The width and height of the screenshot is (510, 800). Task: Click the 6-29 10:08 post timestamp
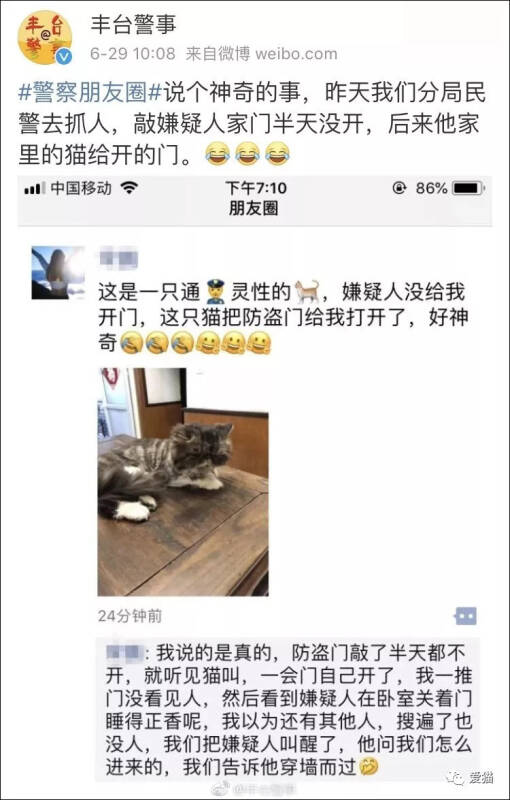[x=133, y=54]
